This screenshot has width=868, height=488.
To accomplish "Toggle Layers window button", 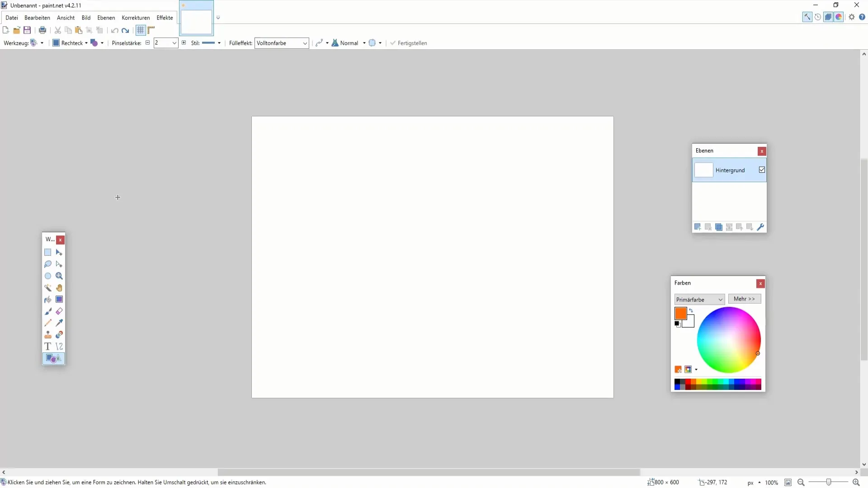I will point(828,17).
